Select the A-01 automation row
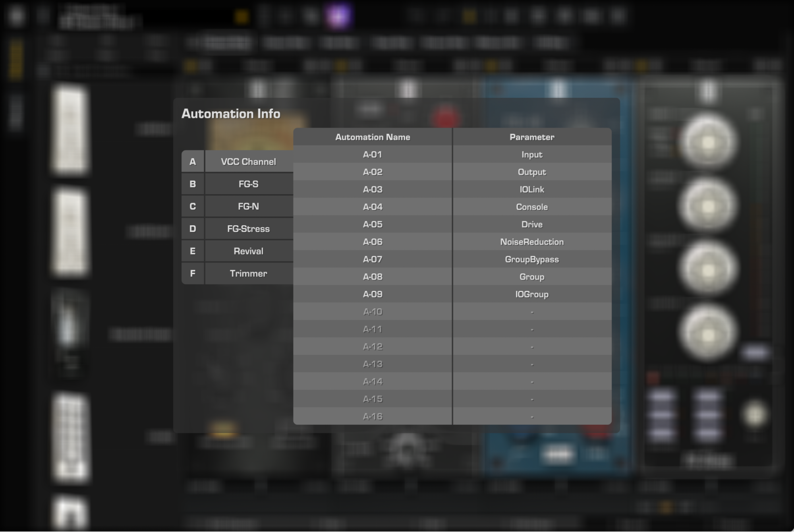The width and height of the screenshot is (794, 532). (452, 155)
